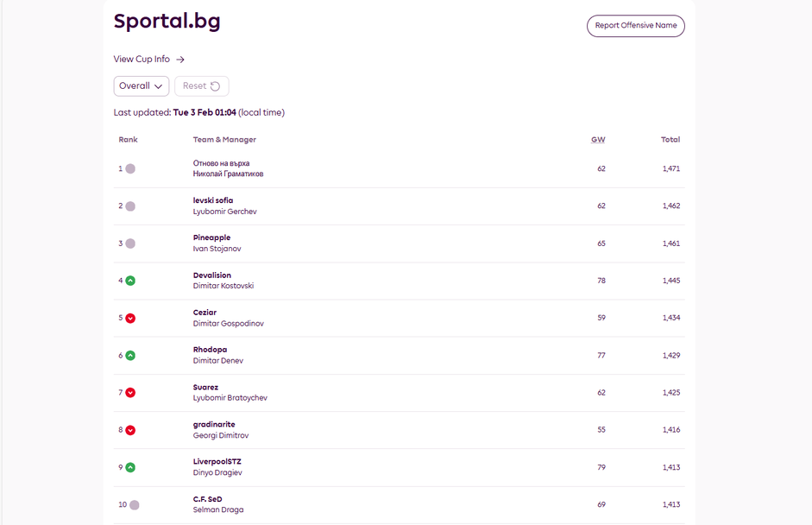Click the arrow icon after View Cup Info
The width and height of the screenshot is (812, 525).
pos(180,60)
